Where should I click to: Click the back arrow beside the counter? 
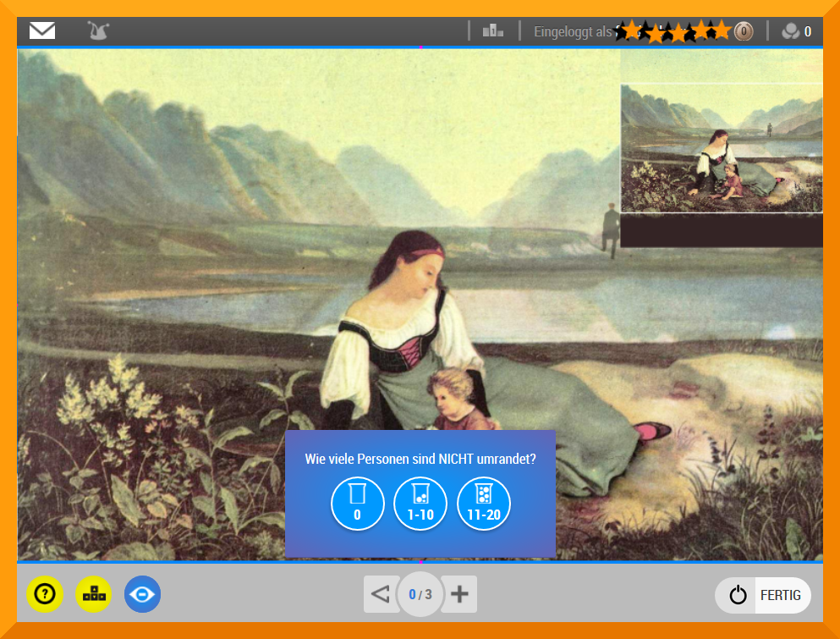coord(381,594)
